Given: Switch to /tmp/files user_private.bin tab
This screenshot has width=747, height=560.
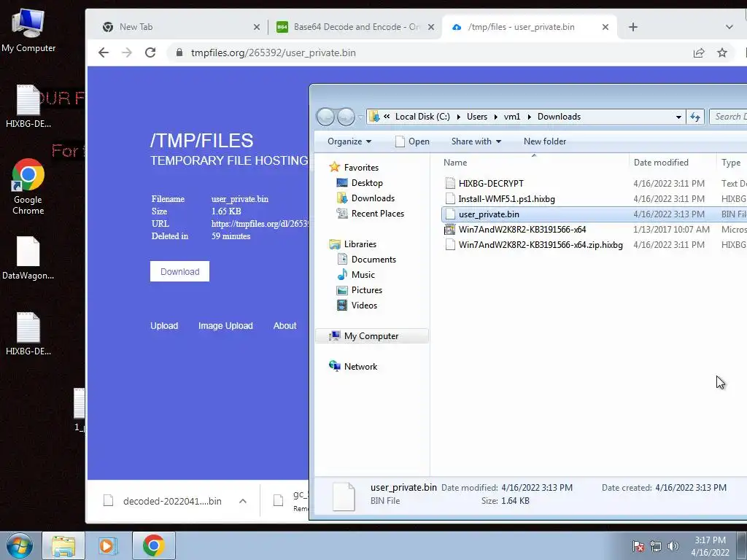Looking at the screenshot, I should coord(529,27).
